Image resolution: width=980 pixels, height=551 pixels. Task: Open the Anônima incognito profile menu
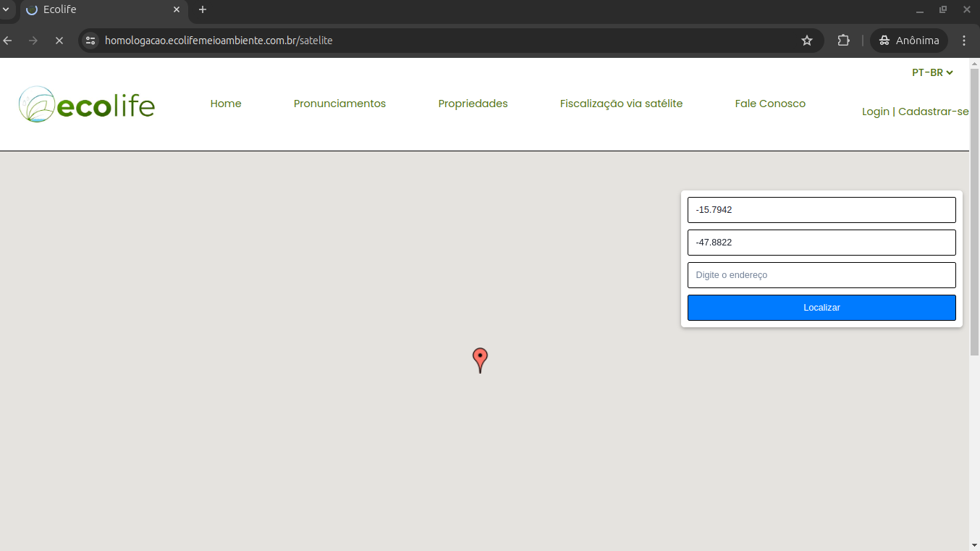(909, 41)
